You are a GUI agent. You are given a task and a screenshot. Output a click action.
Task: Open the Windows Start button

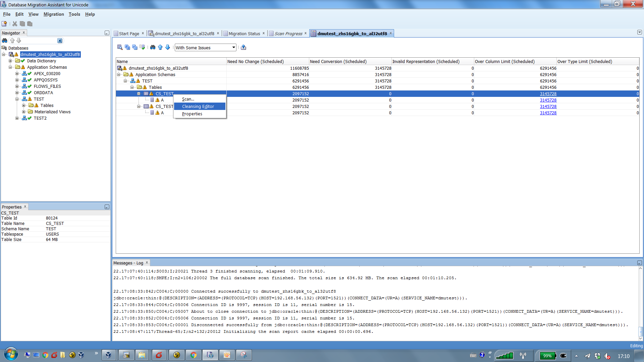[x=11, y=354]
